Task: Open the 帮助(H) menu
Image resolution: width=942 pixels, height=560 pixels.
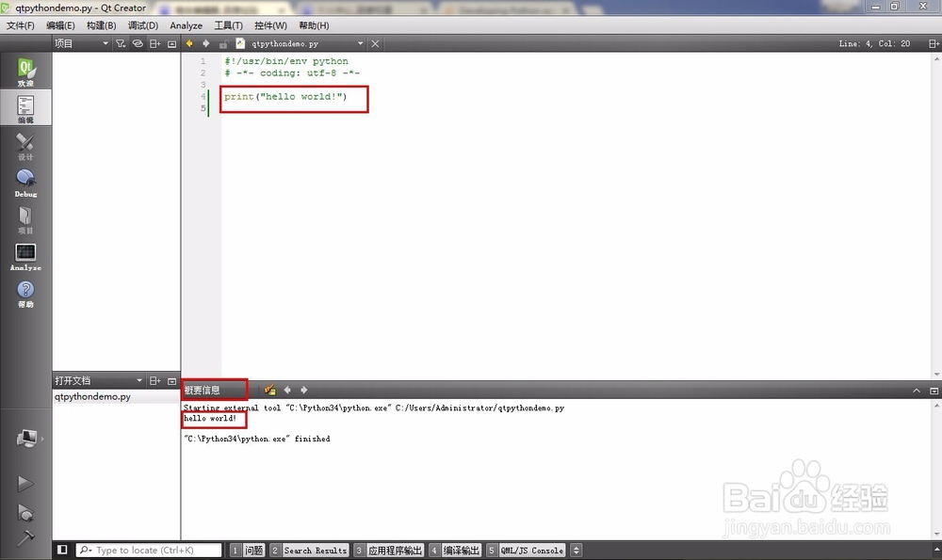Action: (314, 25)
